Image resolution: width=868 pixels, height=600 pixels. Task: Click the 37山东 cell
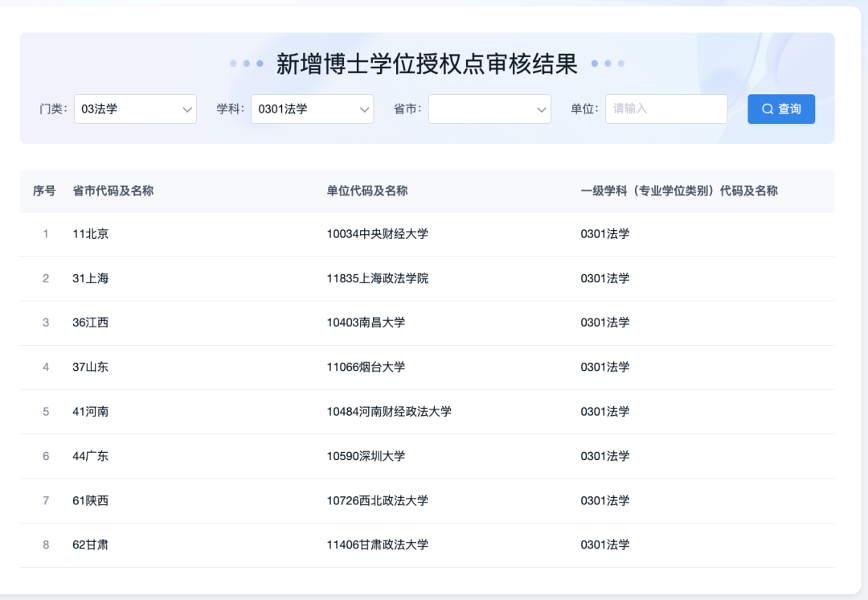[90, 367]
